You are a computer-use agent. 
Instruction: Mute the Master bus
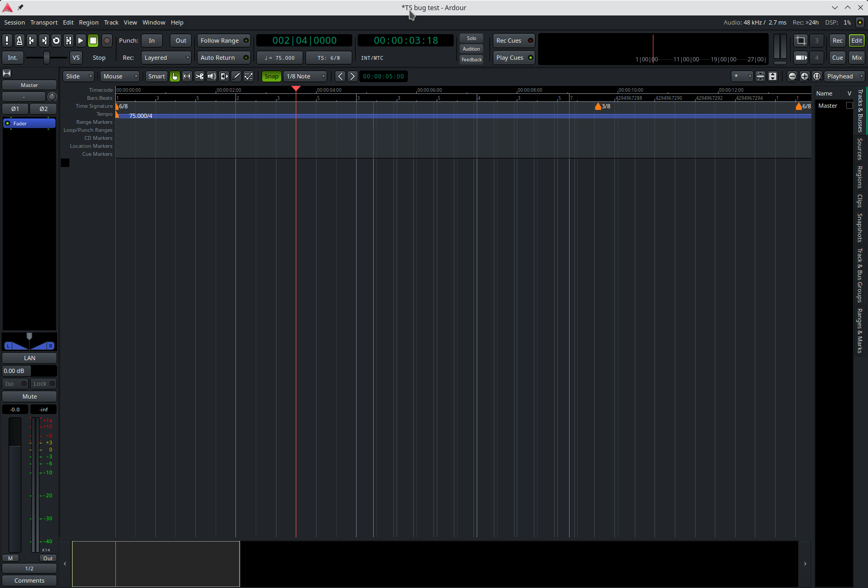point(29,396)
